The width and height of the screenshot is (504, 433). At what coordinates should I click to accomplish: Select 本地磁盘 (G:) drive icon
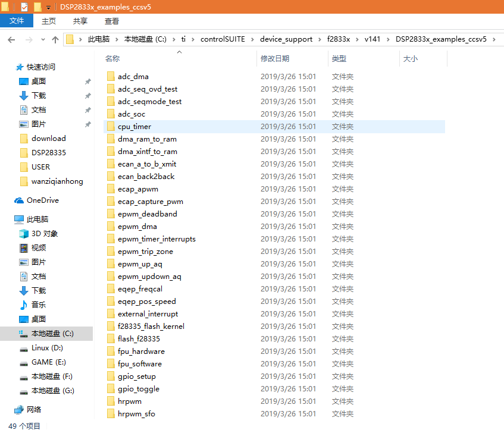point(24,391)
